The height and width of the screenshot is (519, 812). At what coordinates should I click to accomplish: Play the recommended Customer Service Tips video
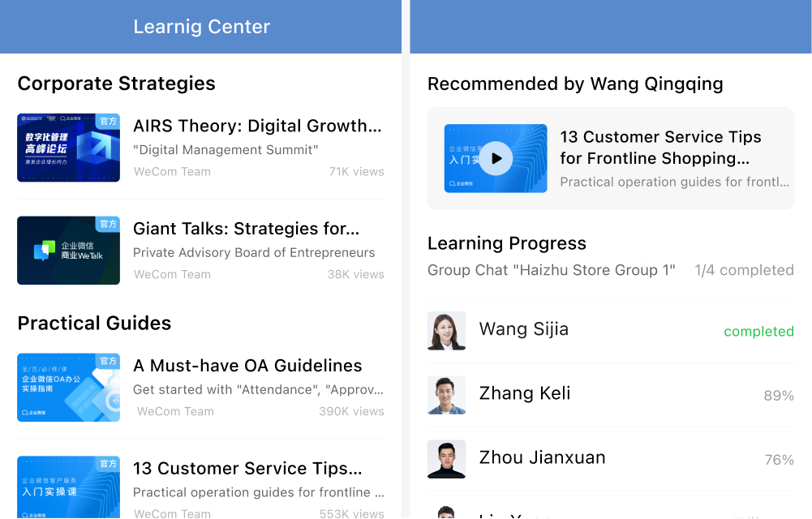click(x=496, y=158)
